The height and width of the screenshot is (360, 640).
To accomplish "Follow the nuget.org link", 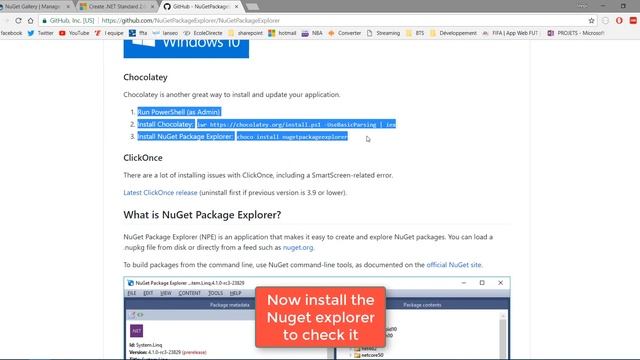I will [x=298, y=247].
